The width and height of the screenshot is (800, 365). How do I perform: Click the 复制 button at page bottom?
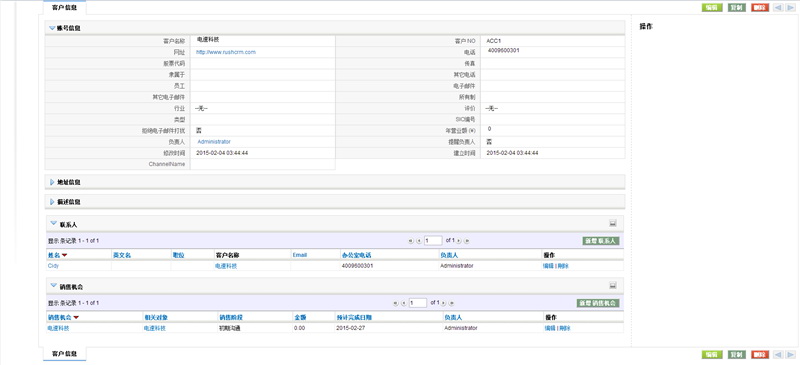pyautogui.click(x=736, y=355)
